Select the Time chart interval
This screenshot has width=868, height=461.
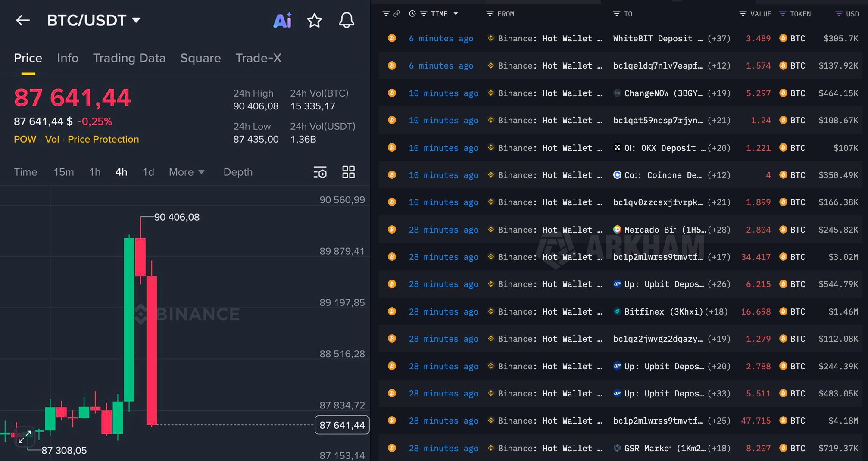tap(25, 172)
